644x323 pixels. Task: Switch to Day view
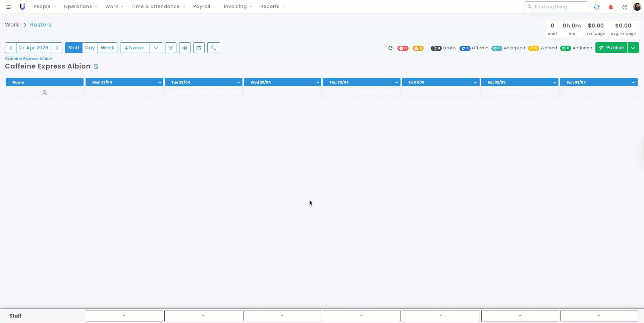pyautogui.click(x=90, y=48)
